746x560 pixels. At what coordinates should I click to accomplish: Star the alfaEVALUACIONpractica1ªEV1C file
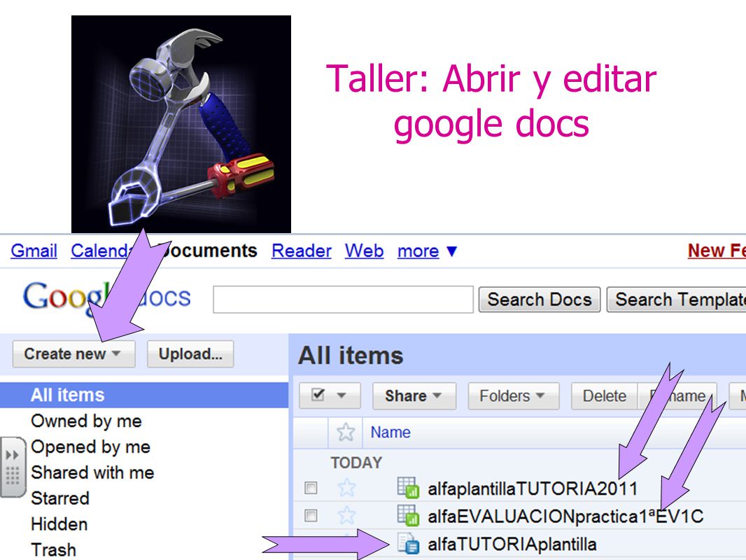click(x=346, y=515)
